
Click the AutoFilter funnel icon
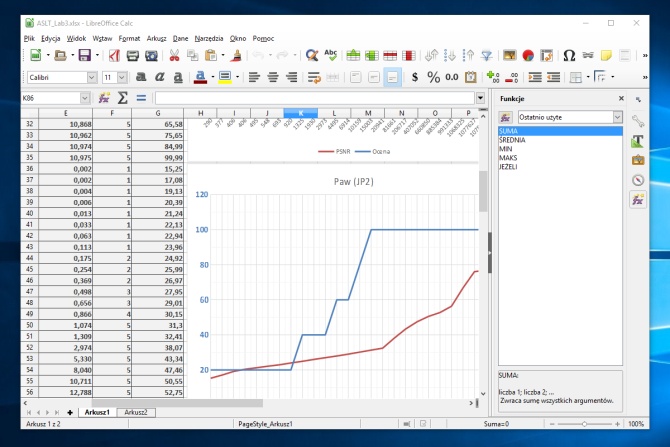point(486,55)
